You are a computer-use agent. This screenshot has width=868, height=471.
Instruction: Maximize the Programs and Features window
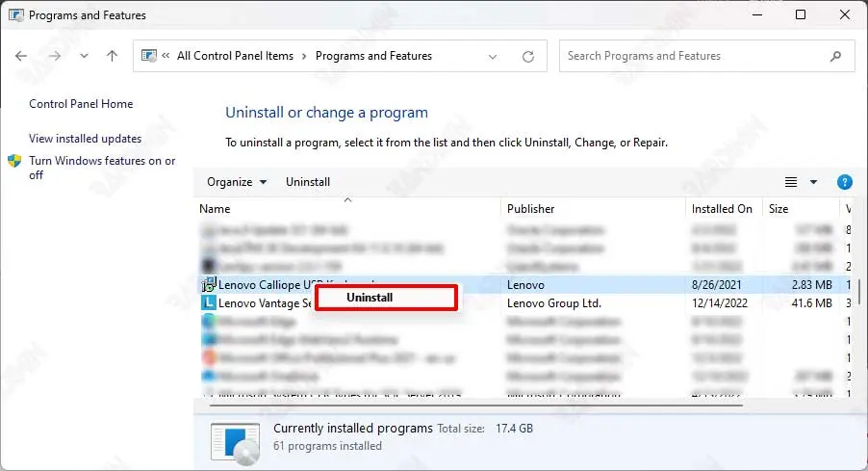click(801, 15)
